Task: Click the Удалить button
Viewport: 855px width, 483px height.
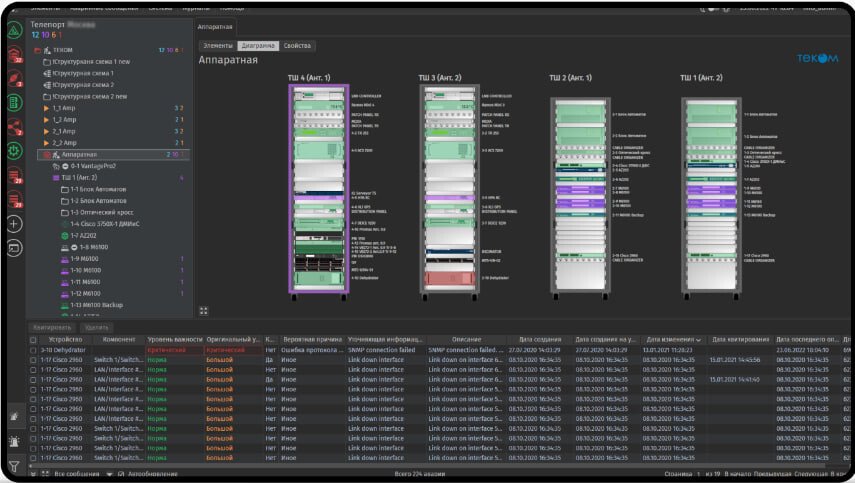Action: [96, 327]
